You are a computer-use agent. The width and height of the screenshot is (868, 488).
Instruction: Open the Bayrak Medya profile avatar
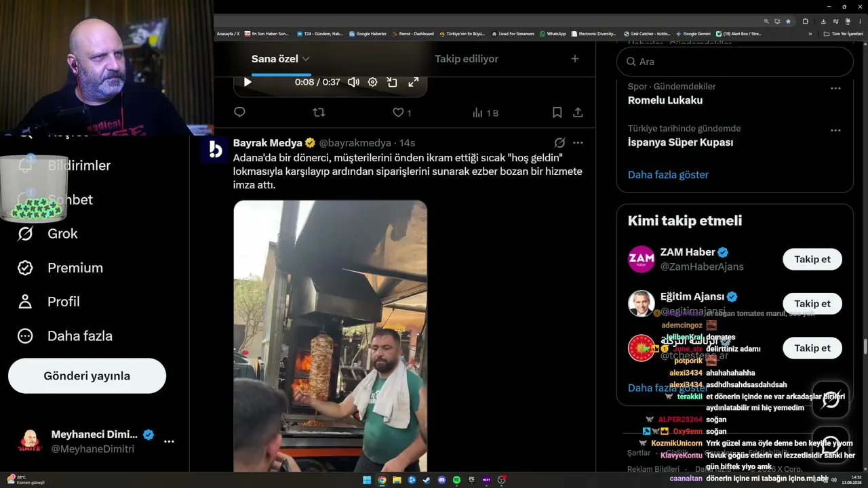point(214,150)
